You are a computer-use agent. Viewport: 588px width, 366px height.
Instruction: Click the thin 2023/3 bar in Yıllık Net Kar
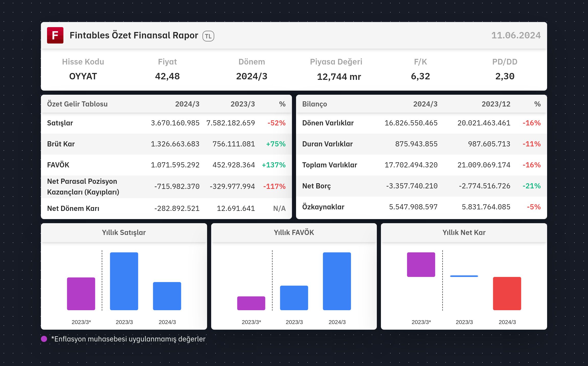(x=464, y=276)
